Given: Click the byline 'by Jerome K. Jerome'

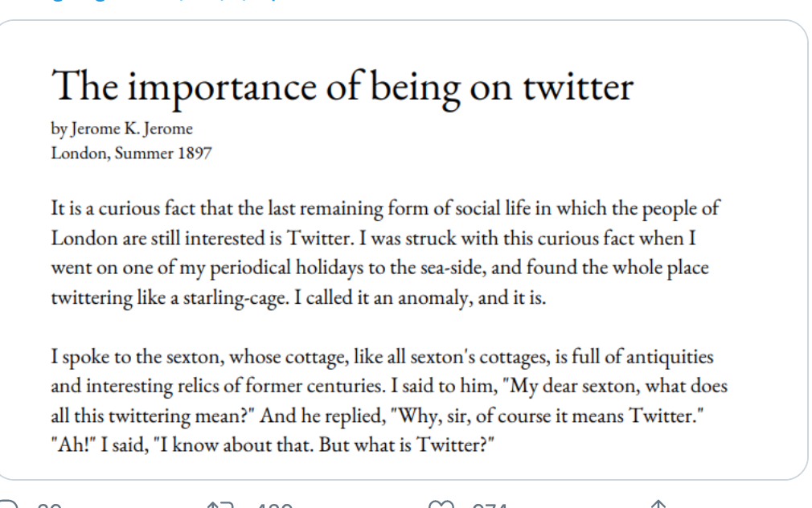Looking at the screenshot, I should (x=121, y=129).
